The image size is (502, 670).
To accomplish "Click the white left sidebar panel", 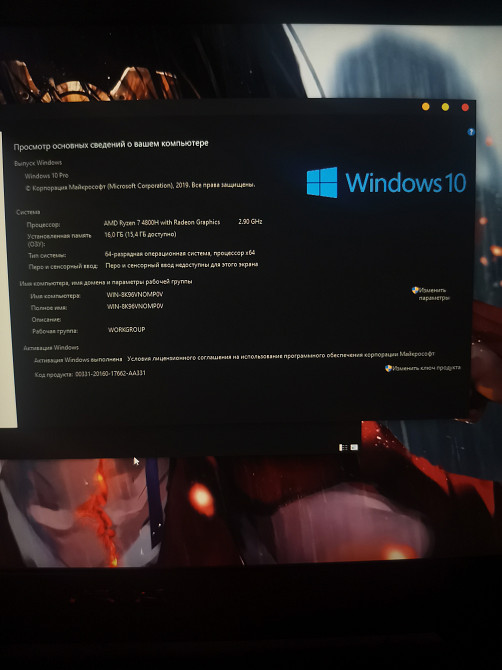I will pyautogui.click(x=7, y=280).
